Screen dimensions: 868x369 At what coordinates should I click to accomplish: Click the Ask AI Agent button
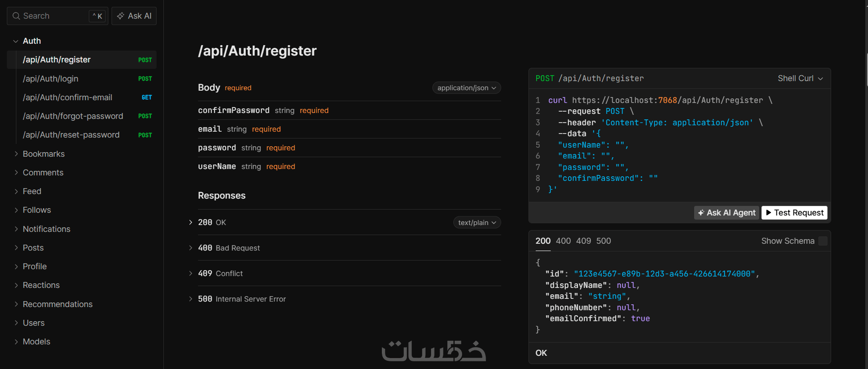coord(726,213)
